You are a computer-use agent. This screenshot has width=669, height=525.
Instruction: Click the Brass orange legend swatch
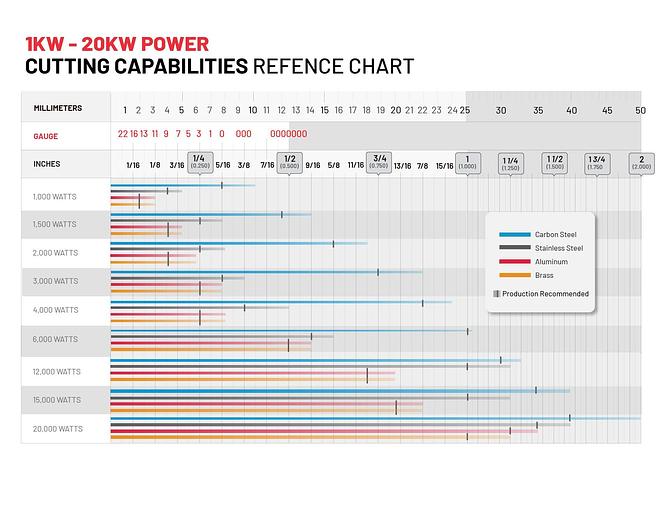pyautogui.click(x=514, y=275)
